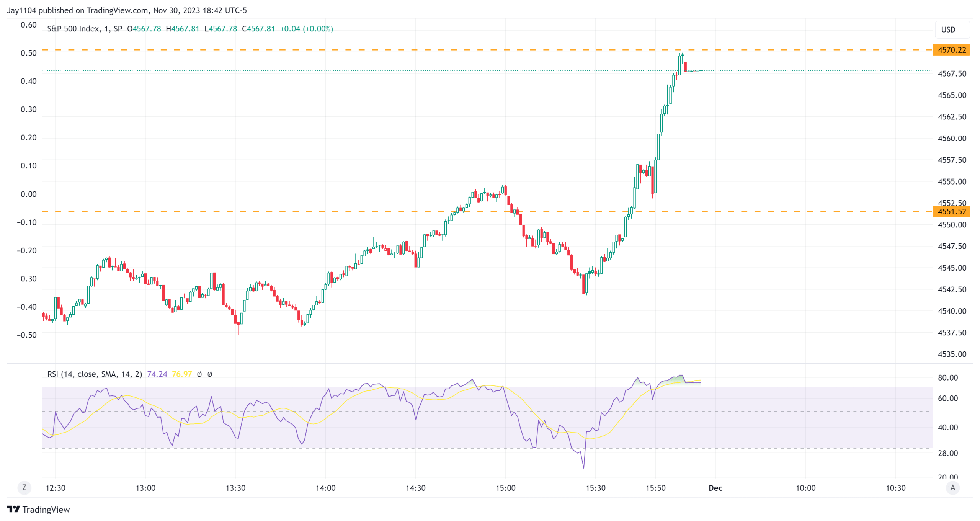Click the 4545.00 price axis label
The width and height of the screenshot is (980, 521).
tap(952, 268)
